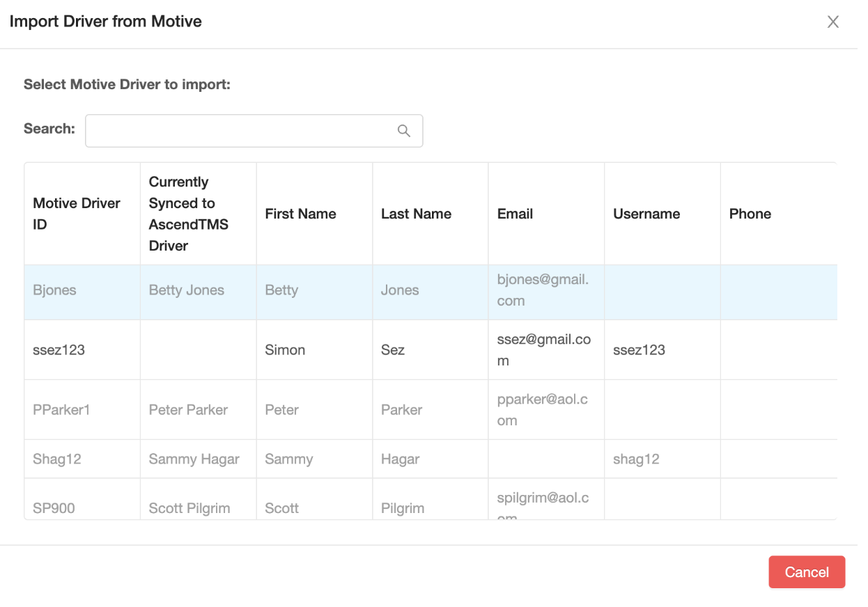This screenshot has width=868, height=607.
Task: Select the ssez123 driver ID cell
Action: (82, 350)
